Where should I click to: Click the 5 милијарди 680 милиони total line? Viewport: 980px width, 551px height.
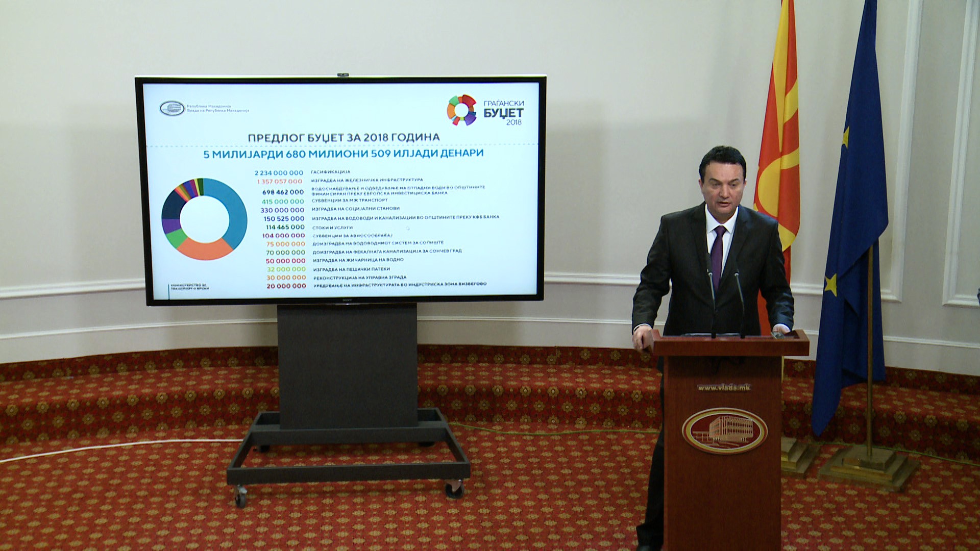tap(343, 154)
